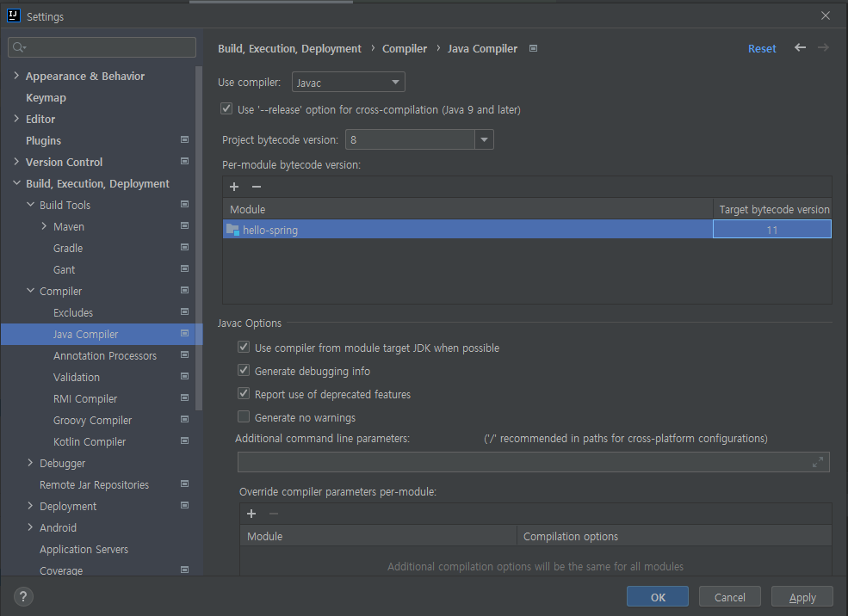Screen dimensions: 848x616
Task: Expand the Version Control section
Action: coord(16,162)
